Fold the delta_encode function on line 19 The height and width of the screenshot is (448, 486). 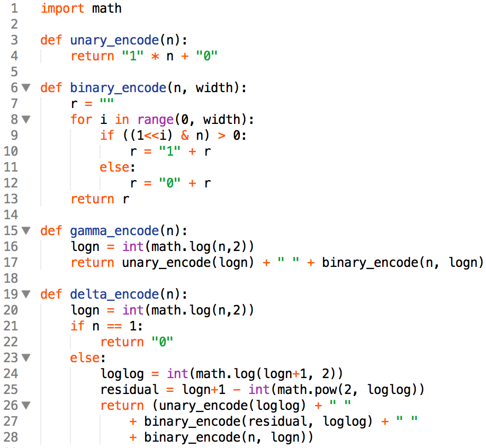point(26,294)
